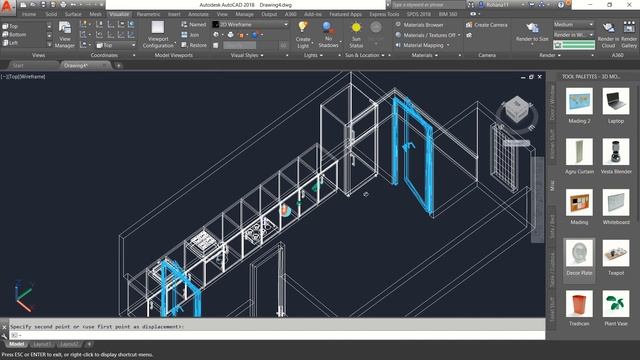Viewport: 640px width, 360px height.
Task: Switch to the Insert ribbon tab
Action: [x=174, y=14]
